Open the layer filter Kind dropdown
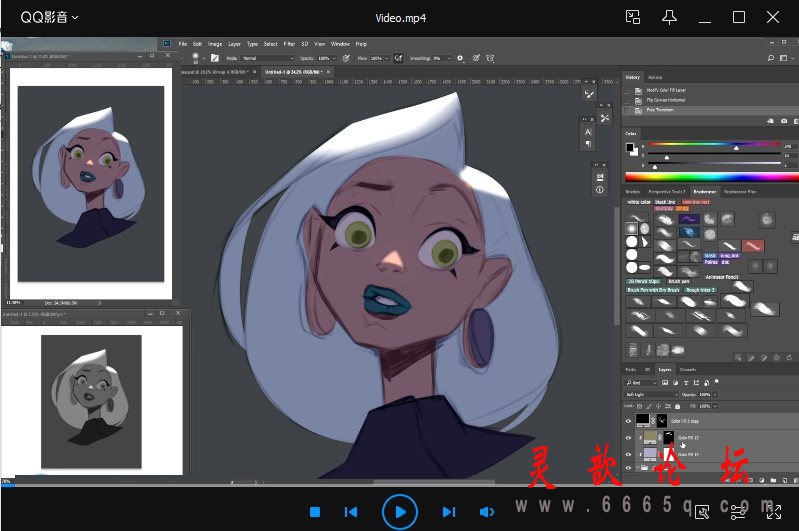 tap(642, 383)
